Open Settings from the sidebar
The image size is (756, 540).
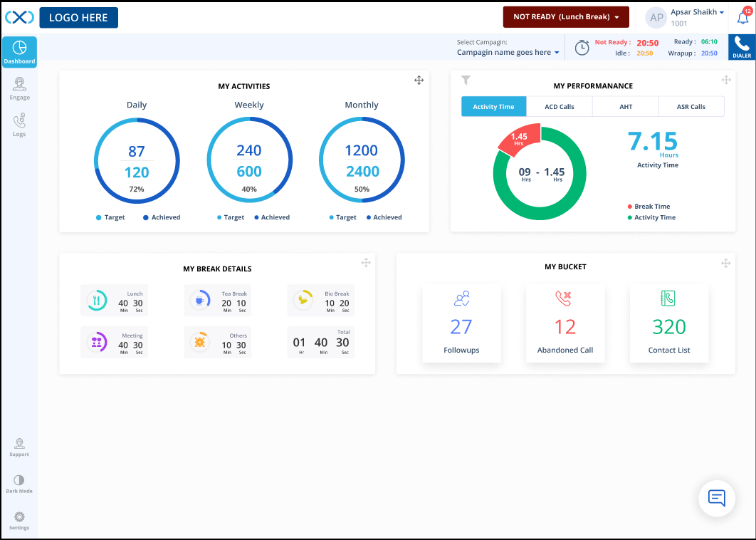19,519
